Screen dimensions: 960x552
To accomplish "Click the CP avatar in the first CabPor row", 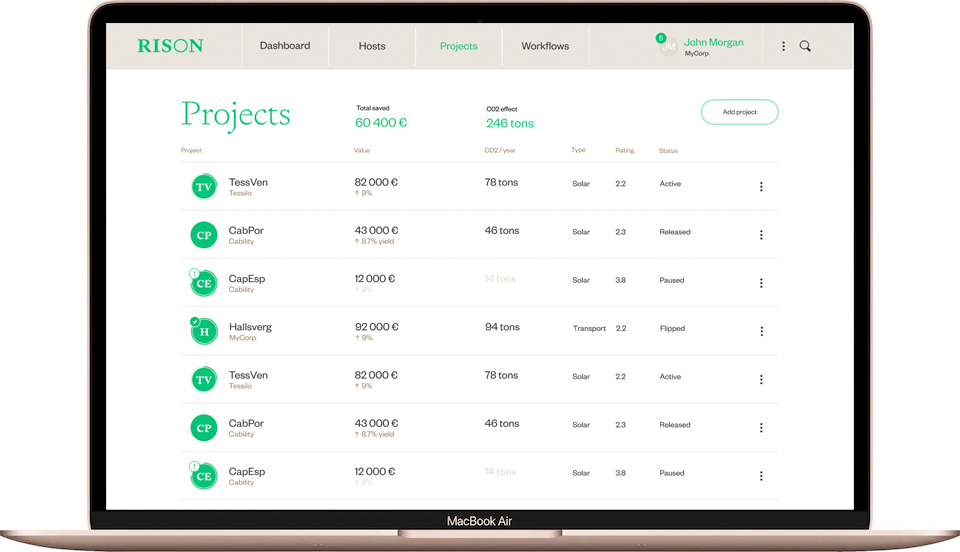I will 204,235.
